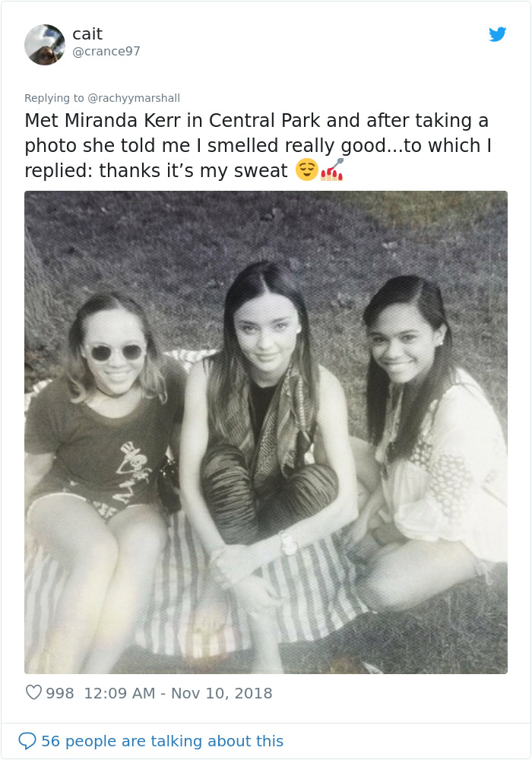Open the @crance97 handle
Image resolution: width=532 pixels, height=760 pixels.
coord(106,52)
